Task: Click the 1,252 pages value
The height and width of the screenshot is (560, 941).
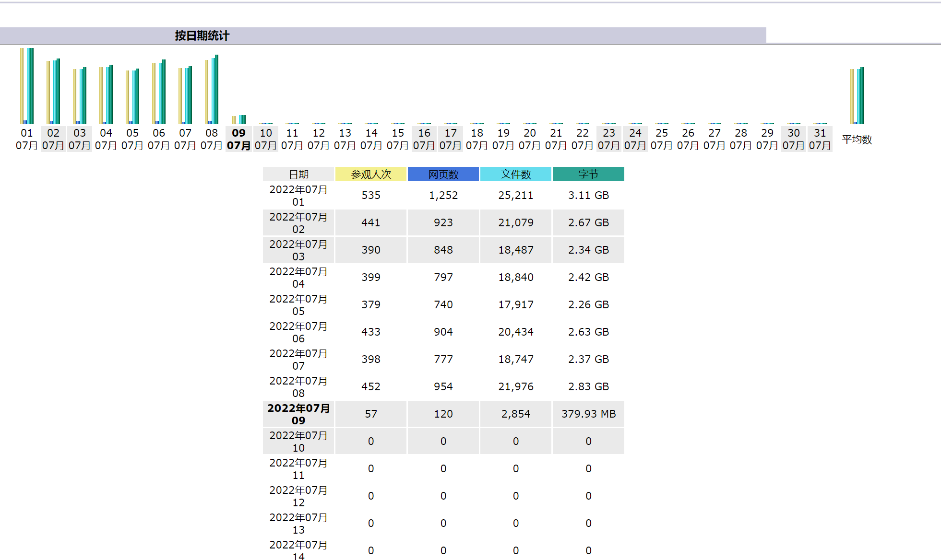Action: (443, 196)
